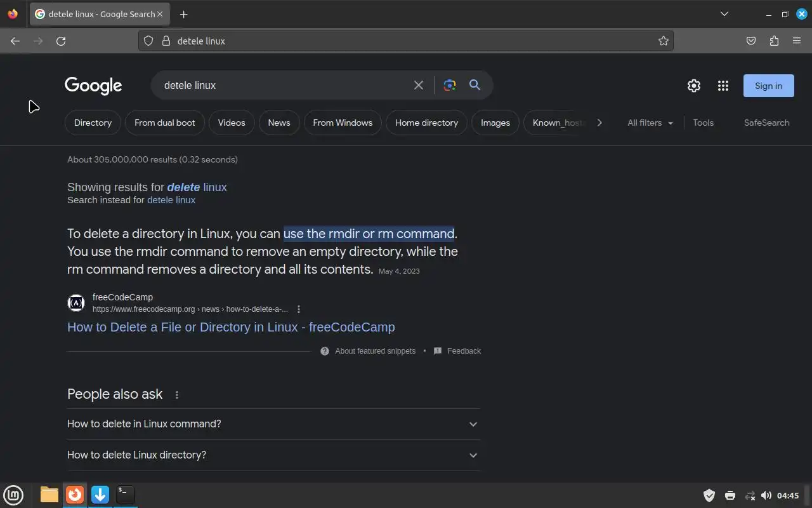The image size is (812, 508).
Task: Open the Files folder in the taskbar
Action: coord(49,495)
